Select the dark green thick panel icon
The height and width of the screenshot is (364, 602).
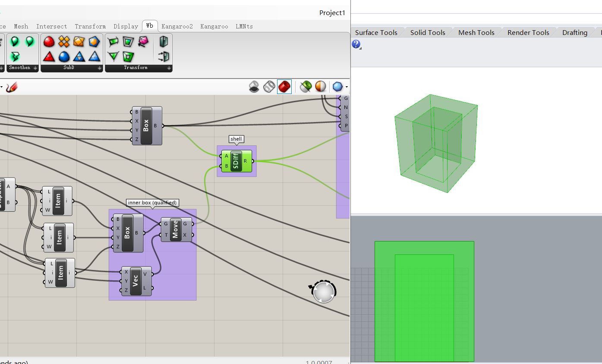[x=164, y=41]
